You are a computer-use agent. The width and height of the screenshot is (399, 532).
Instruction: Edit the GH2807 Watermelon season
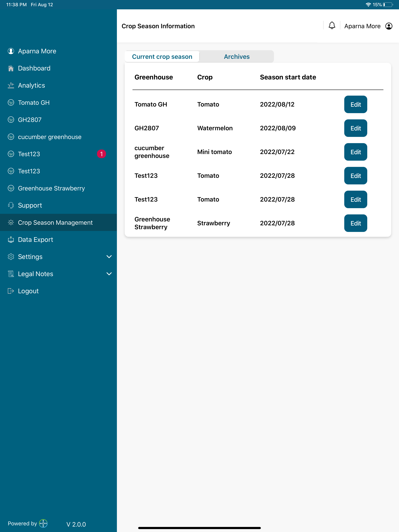coord(355,128)
